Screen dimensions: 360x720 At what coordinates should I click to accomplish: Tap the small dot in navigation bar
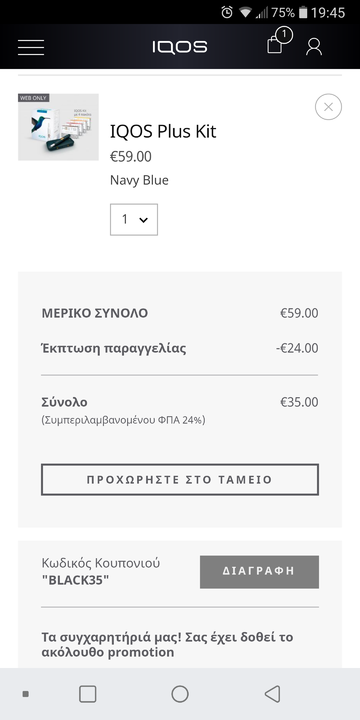26,694
